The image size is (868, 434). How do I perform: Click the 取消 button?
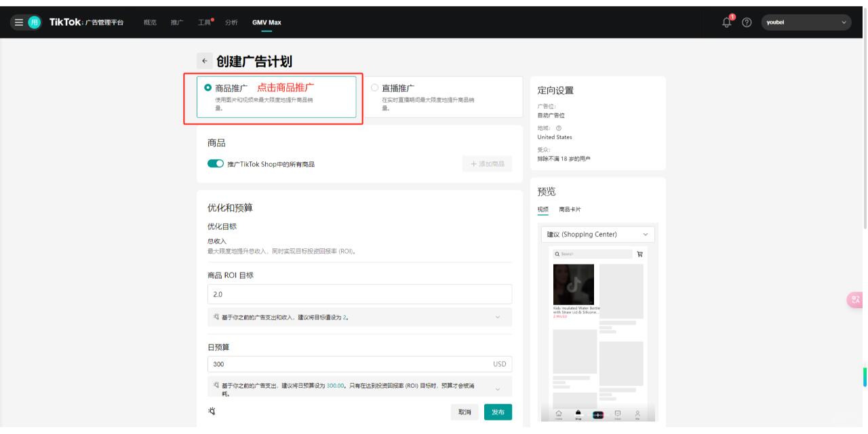[465, 412]
